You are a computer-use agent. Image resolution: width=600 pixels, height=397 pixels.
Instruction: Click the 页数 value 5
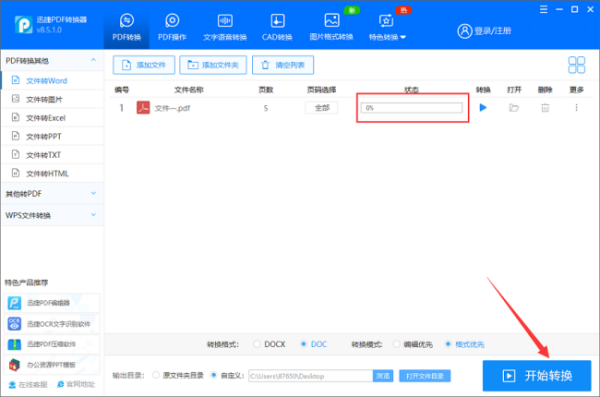pyautogui.click(x=266, y=108)
